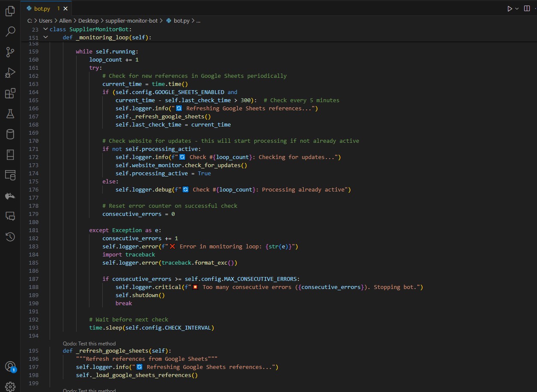Select line number 181
The width and height of the screenshot is (537, 392).
point(33,230)
